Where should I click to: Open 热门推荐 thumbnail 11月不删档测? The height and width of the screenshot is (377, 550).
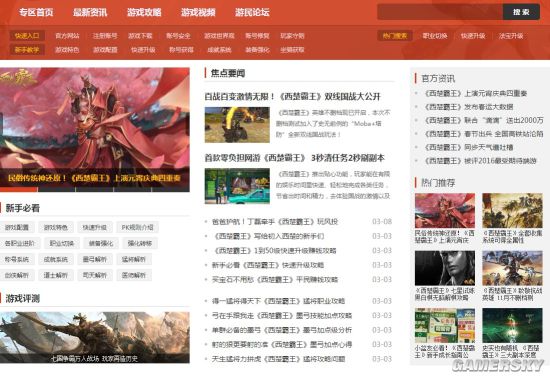pos(512,268)
